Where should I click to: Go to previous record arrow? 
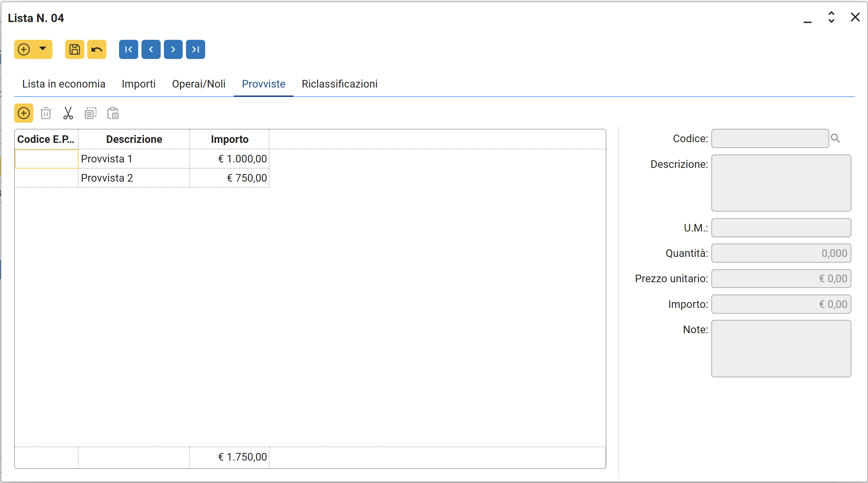(151, 49)
